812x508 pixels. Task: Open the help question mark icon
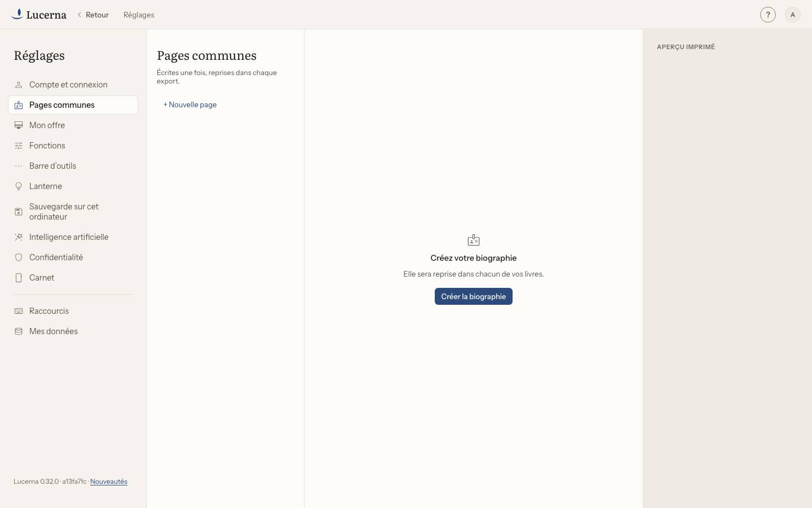(x=768, y=15)
